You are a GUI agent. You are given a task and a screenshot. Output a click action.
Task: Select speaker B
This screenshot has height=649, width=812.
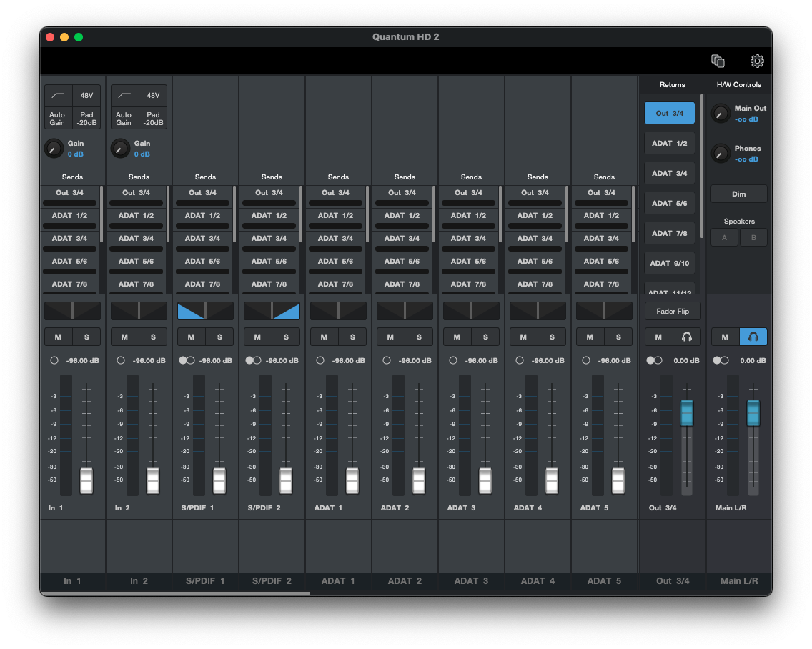coord(753,238)
